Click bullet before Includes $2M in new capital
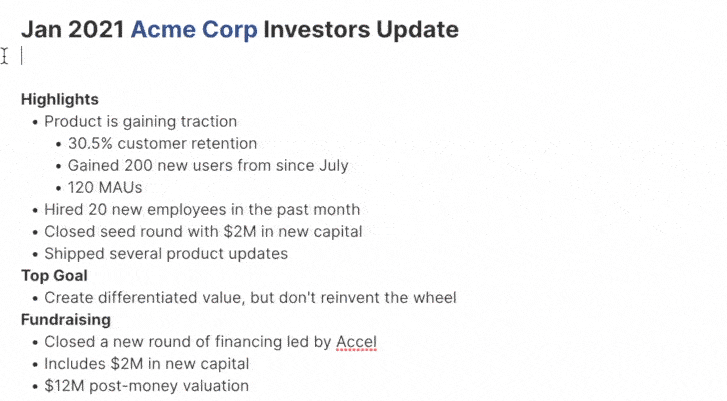727x401 pixels. click(35, 365)
